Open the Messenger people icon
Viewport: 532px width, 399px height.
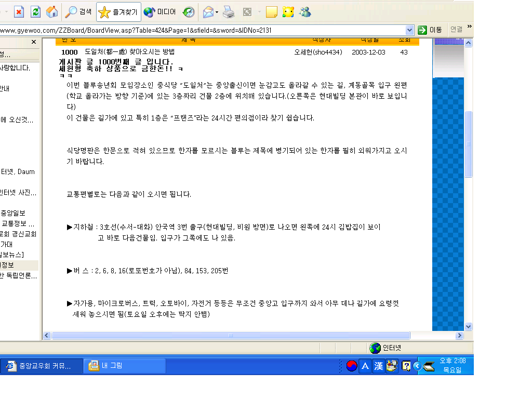(x=305, y=11)
